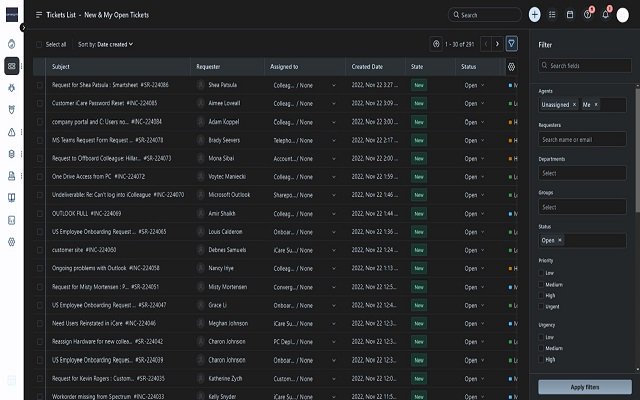
Task: Click the global Search box
Action: click(x=484, y=15)
